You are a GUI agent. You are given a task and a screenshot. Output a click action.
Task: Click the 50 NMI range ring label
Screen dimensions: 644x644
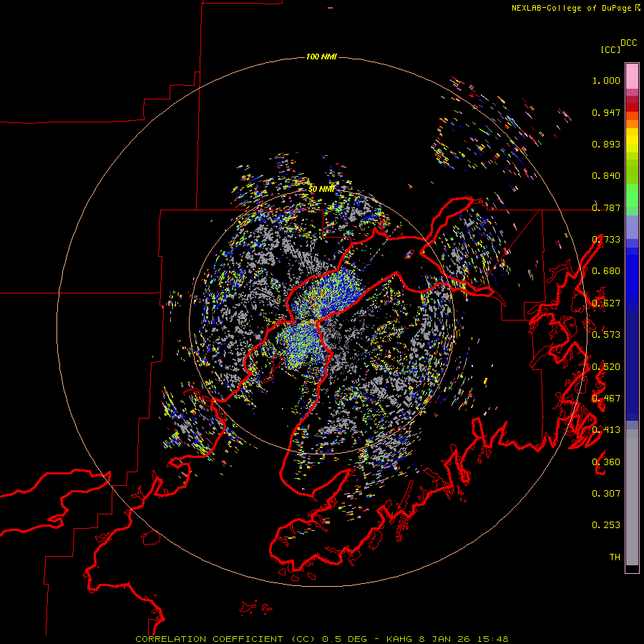pos(321,189)
